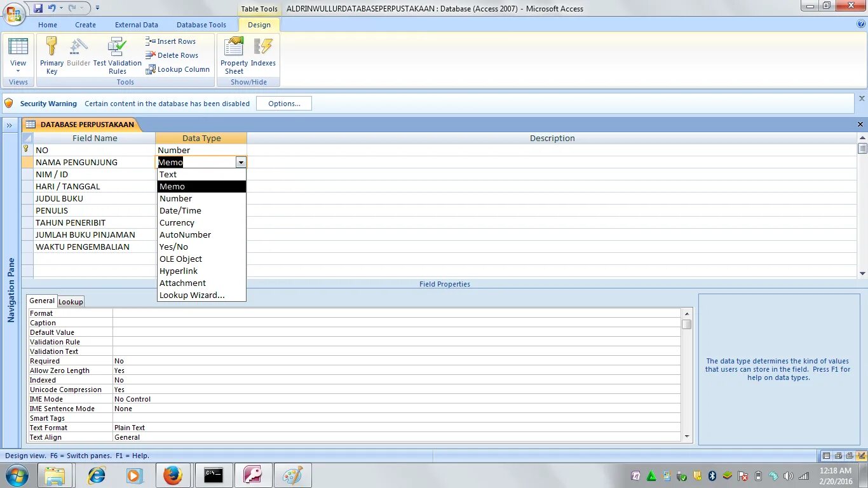This screenshot has width=868, height=488.
Task: Expand the Navigation Pane chevron
Action: click(x=10, y=125)
